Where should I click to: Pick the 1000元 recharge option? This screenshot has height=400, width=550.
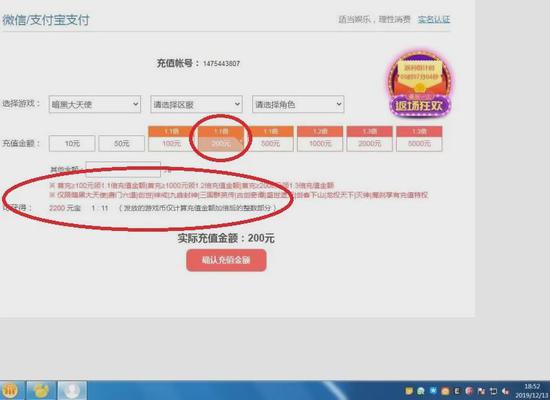320,139
